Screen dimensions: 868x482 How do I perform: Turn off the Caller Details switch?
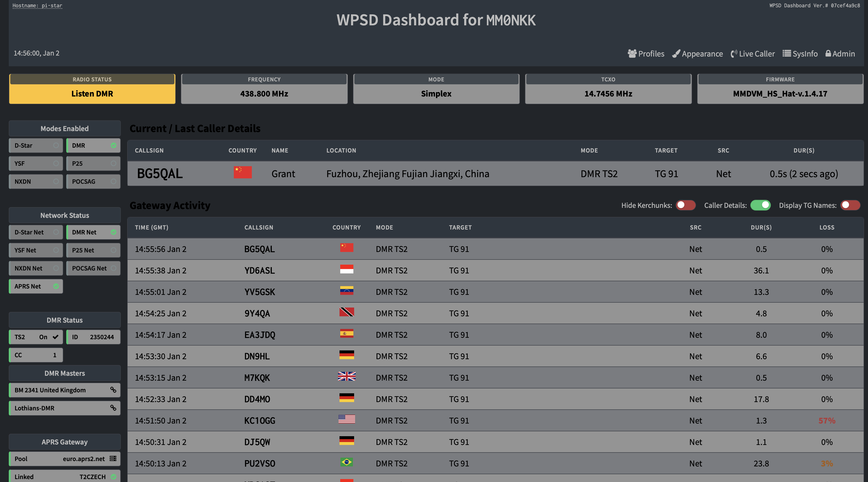click(761, 205)
